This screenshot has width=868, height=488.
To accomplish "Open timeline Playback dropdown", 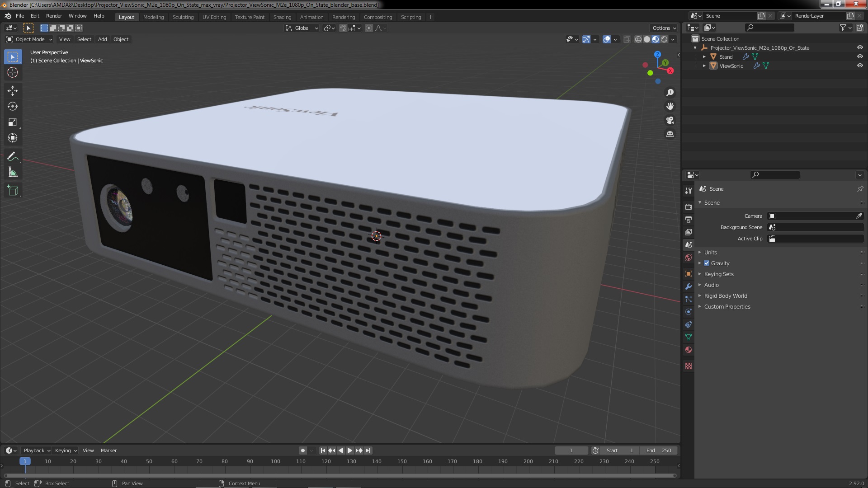I will click(37, 450).
